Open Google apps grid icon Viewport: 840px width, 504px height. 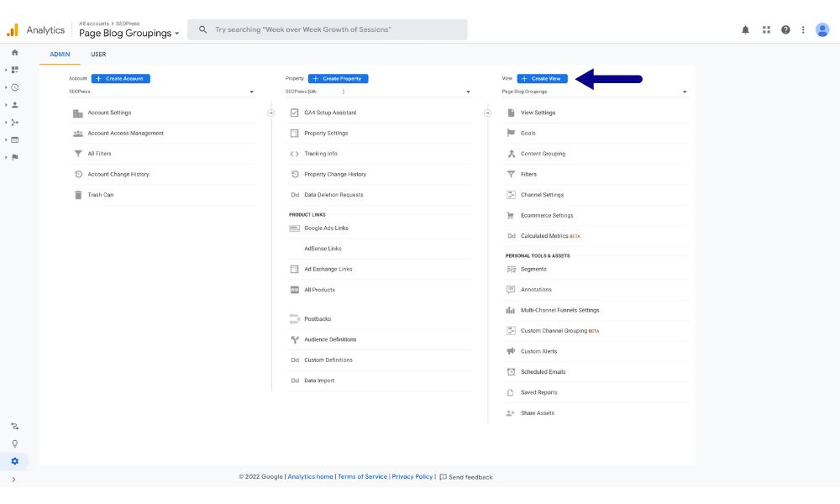766,30
